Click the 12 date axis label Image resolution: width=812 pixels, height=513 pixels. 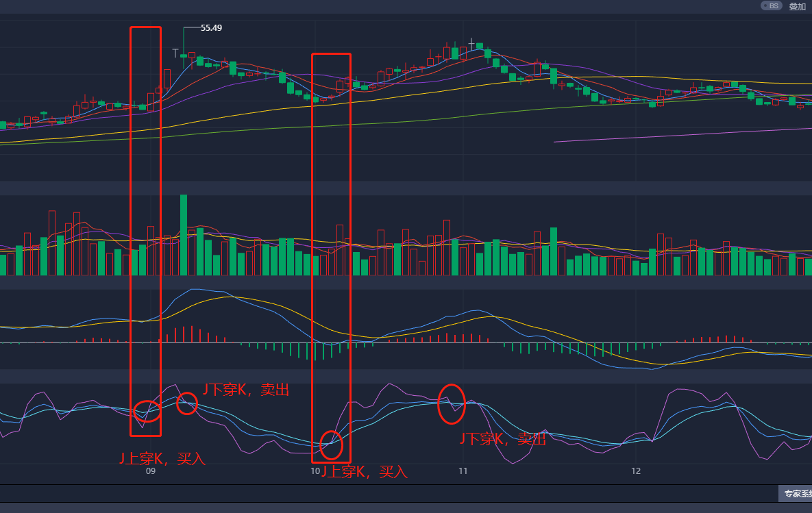[635, 471]
